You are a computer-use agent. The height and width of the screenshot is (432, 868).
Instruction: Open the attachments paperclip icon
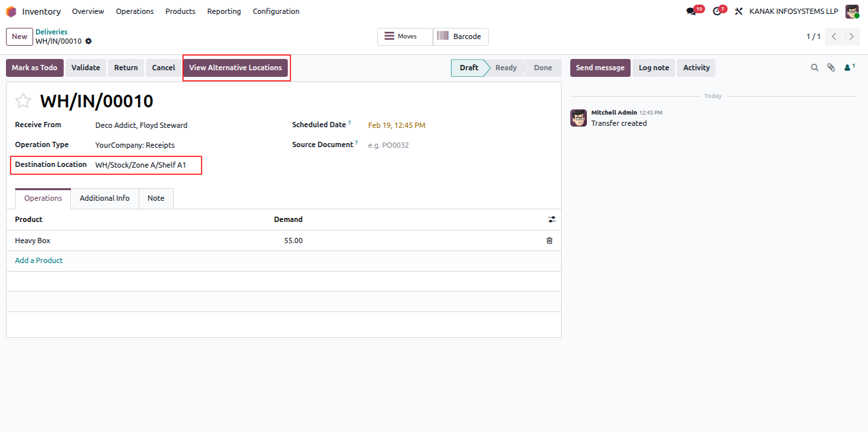[x=831, y=68]
